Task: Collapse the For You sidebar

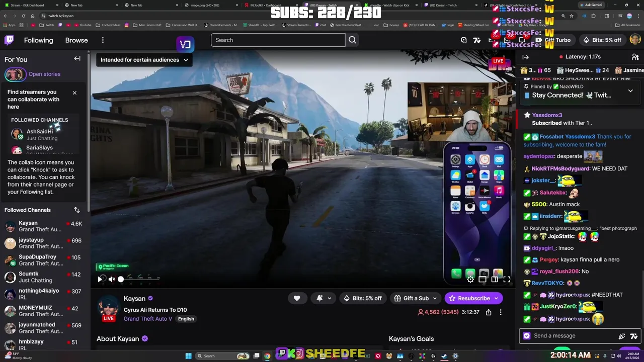Action: (77, 59)
